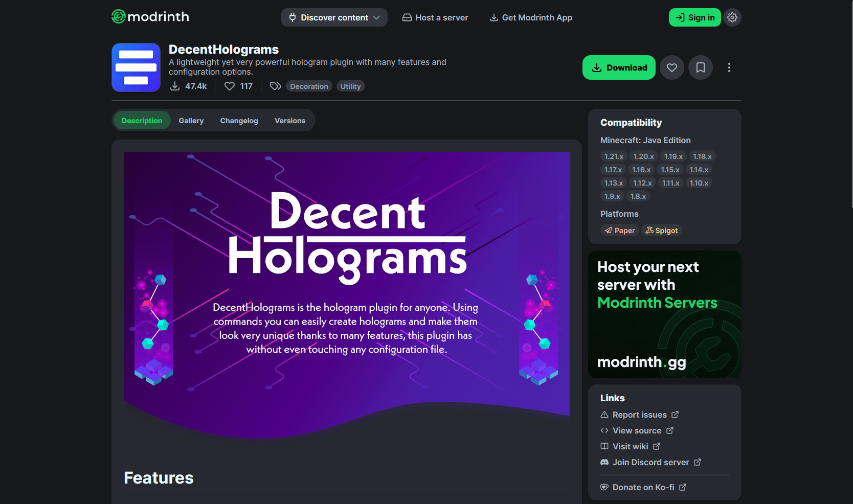Viewport: 853px width, 504px height.
Task: Switch to the Changelog tab
Action: point(239,121)
